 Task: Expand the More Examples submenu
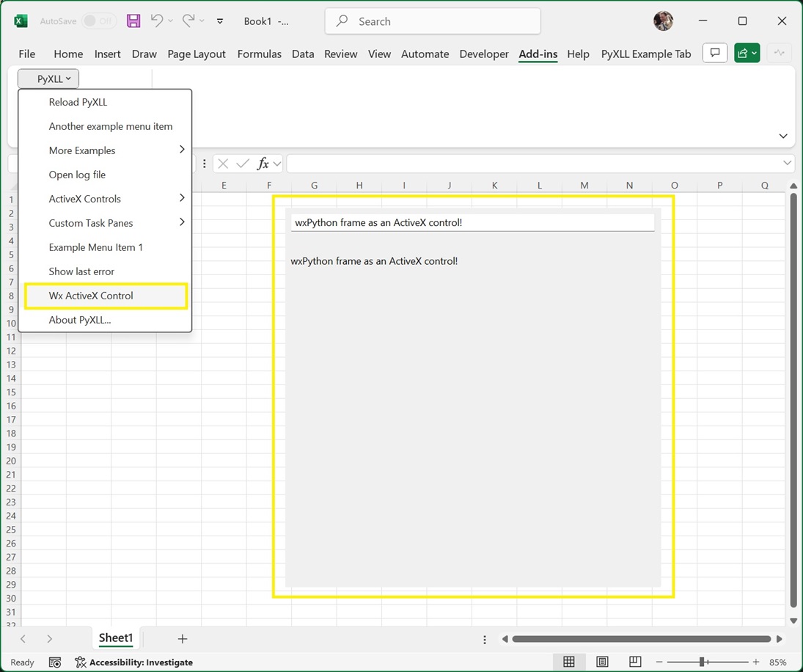click(x=105, y=150)
